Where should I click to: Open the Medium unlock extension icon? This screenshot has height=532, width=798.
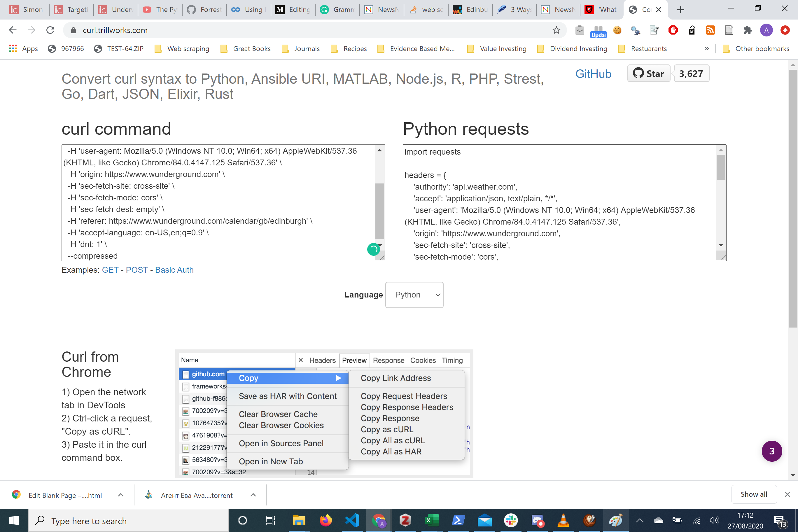692,30
